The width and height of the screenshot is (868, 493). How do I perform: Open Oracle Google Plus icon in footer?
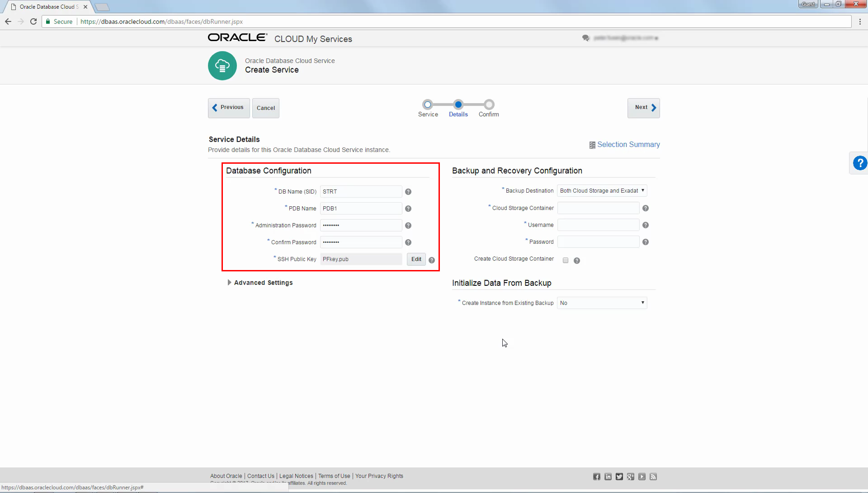point(631,477)
